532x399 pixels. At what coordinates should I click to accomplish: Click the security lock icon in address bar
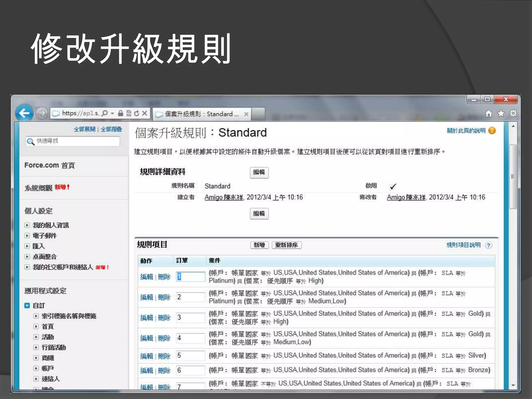pos(121,113)
